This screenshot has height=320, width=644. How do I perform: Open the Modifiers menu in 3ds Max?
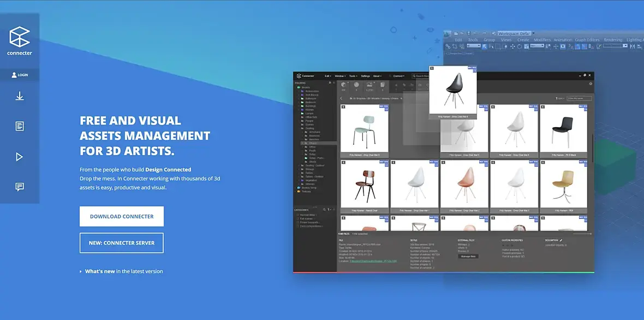coord(542,40)
